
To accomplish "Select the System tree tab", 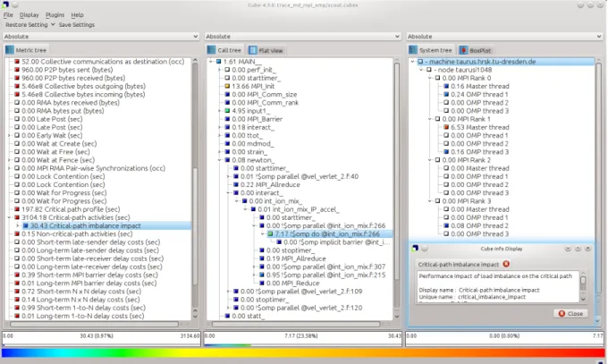I will 431,50.
